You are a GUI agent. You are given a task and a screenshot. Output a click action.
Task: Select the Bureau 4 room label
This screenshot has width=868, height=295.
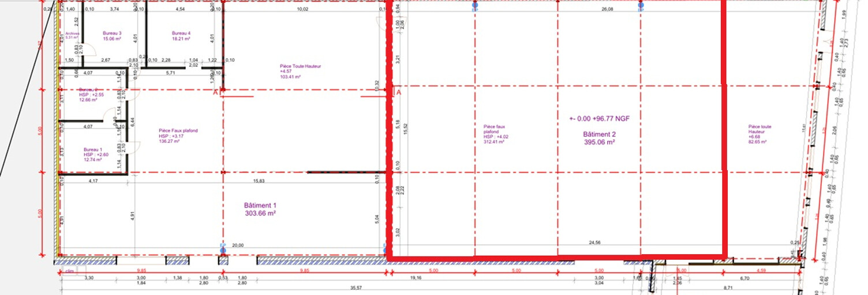click(x=181, y=36)
